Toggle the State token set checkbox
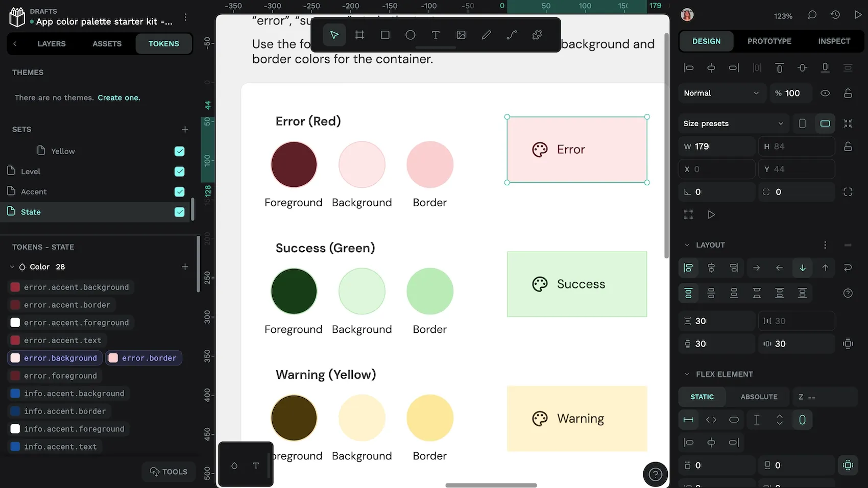 (x=179, y=212)
